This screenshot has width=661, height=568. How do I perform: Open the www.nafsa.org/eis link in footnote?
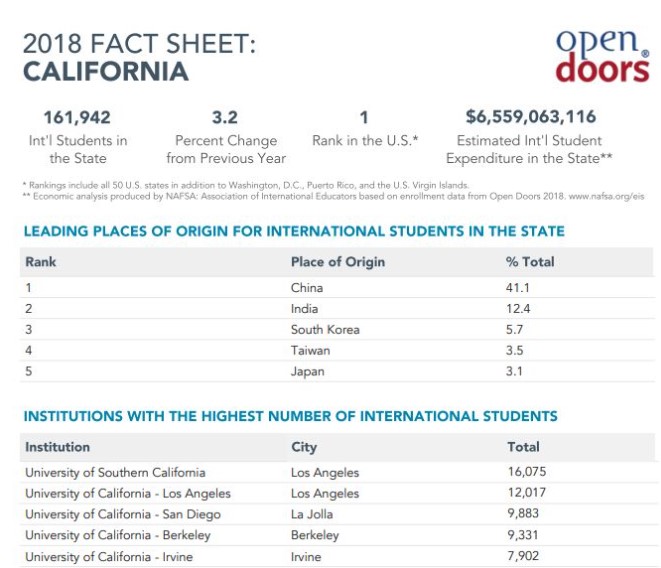pos(610,196)
